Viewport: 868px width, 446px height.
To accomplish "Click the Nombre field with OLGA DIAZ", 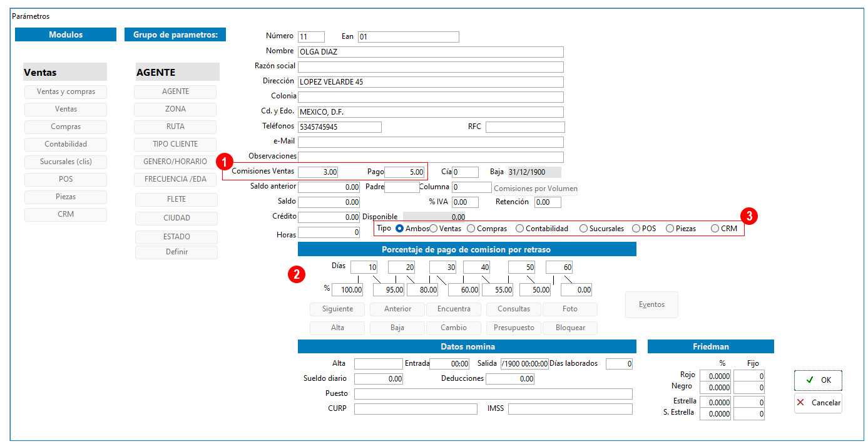I will pos(431,52).
